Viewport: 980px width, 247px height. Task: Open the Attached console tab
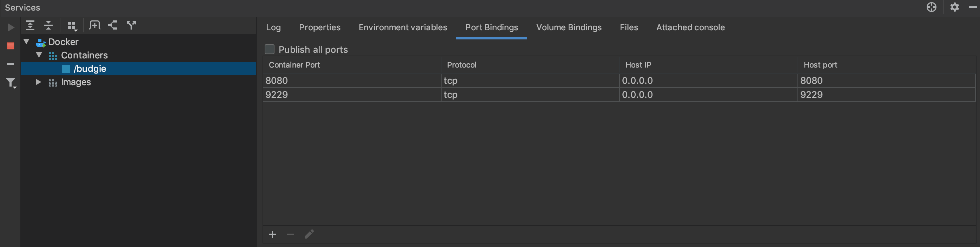pyautogui.click(x=690, y=27)
